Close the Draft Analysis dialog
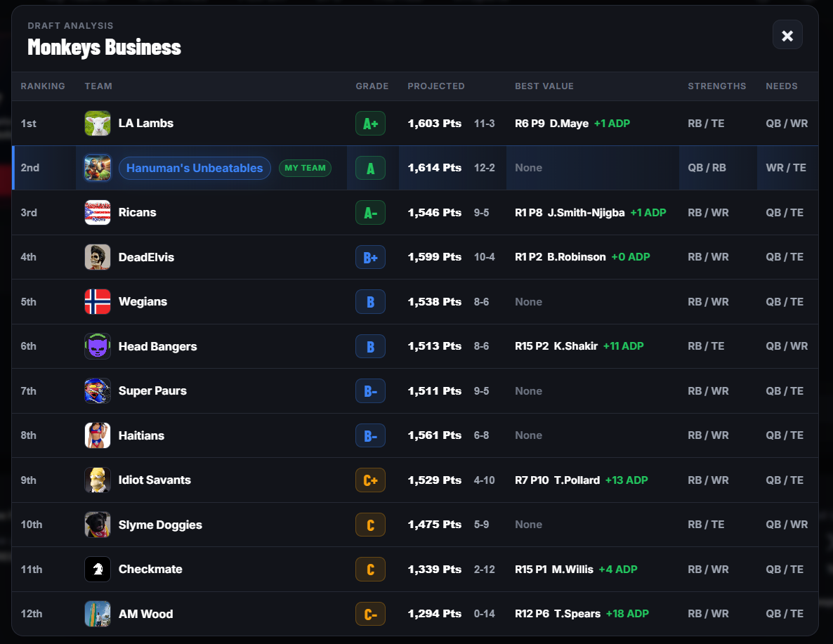This screenshot has height=644, width=833. pyautogui.click(x=787, y=35)
